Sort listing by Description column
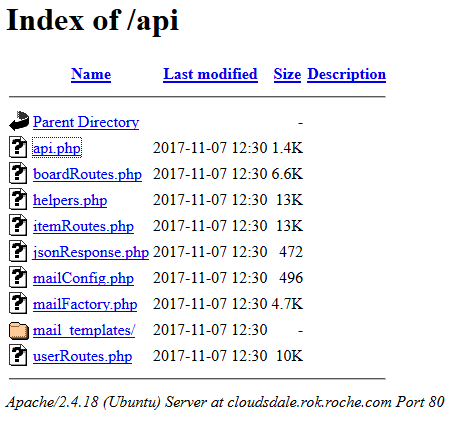 point(346,74)
